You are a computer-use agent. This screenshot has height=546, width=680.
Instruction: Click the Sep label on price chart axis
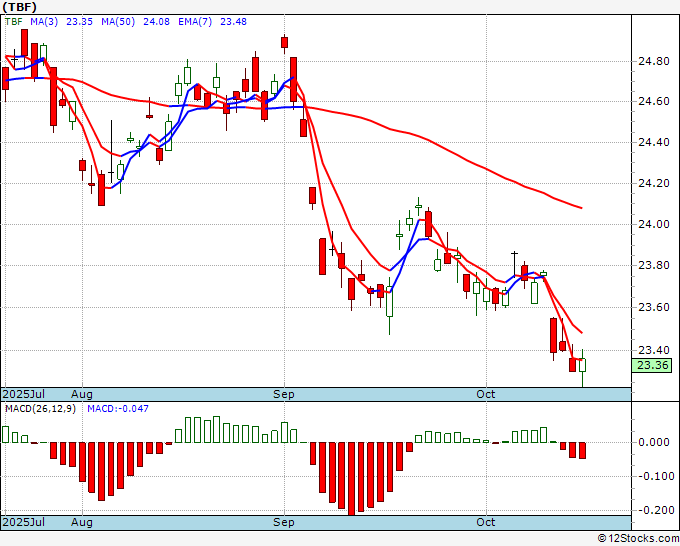284,394
